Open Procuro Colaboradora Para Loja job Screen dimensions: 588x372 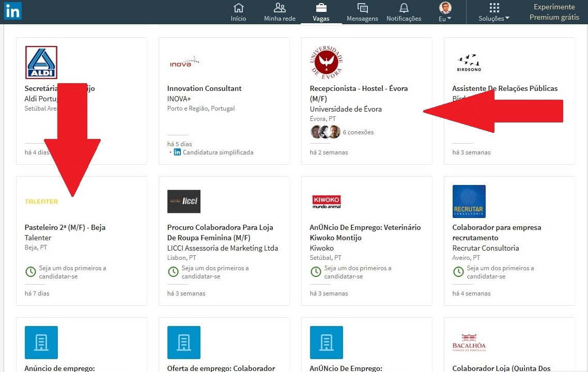pyautogui.click(x=220, y=233)
